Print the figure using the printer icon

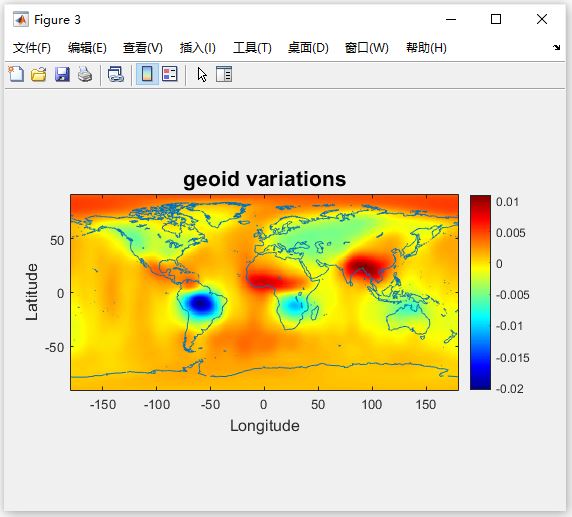tap(85, 74)
